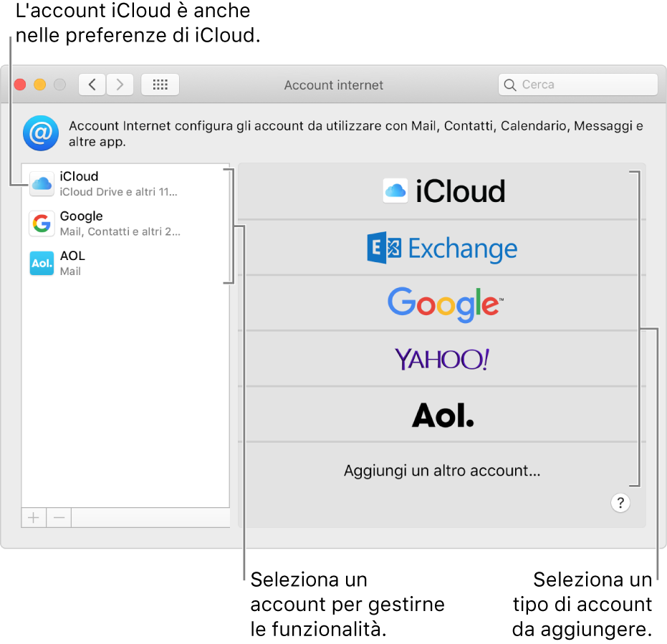Select the iCloud account in sidebar

pyautogui.click(x=125, y=184)
